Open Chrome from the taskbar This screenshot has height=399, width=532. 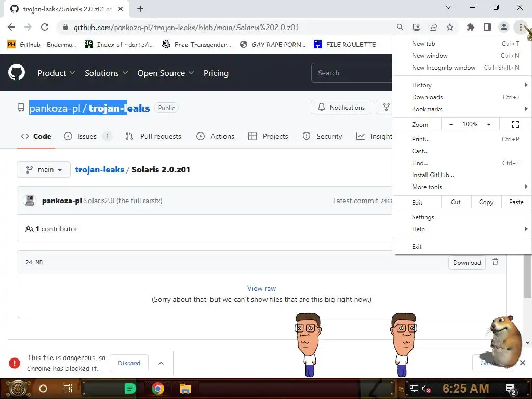click(158, 389)
